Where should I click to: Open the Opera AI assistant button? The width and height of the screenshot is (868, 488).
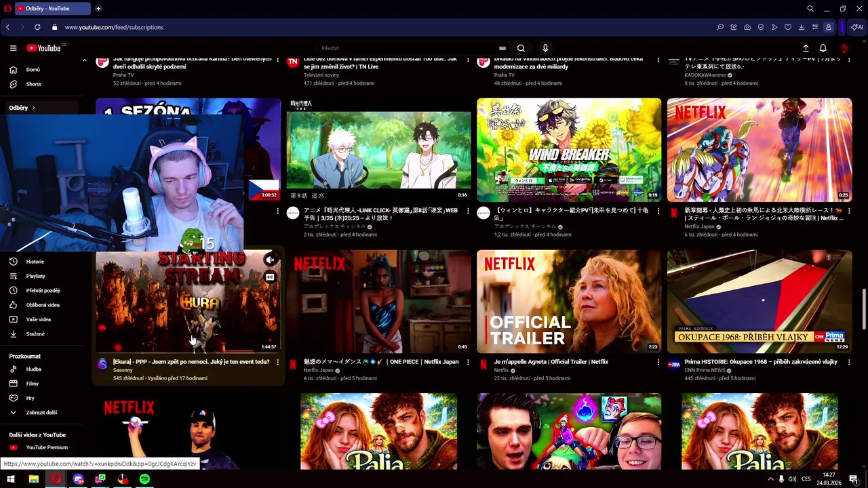(857, 27)
